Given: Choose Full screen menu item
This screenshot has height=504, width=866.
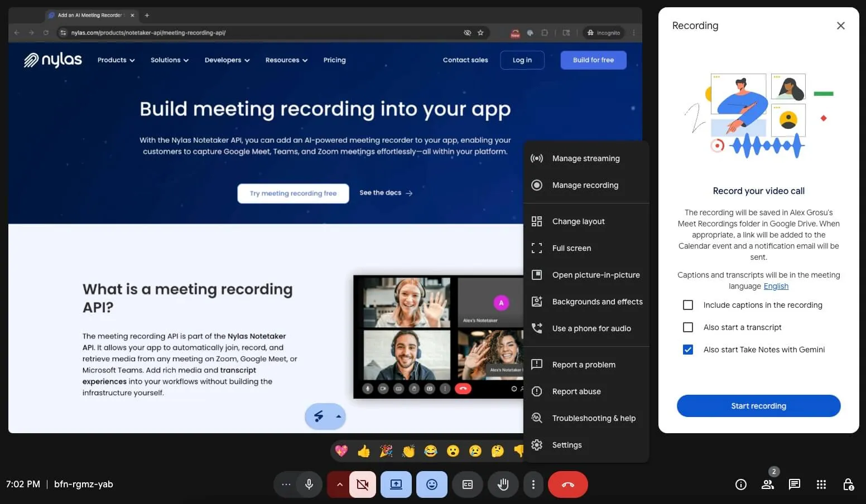Looking at the screenshot, I should (586, 248).
